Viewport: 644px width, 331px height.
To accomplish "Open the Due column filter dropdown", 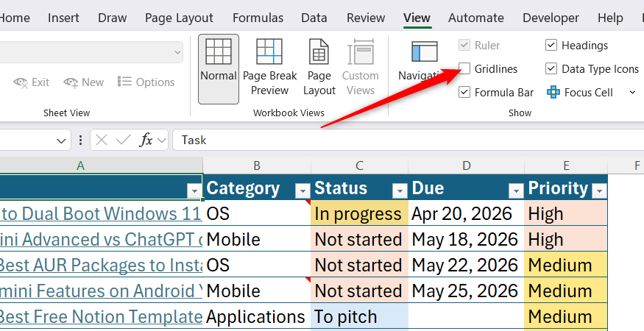I will pyautogui.click(x=516, y=191).
